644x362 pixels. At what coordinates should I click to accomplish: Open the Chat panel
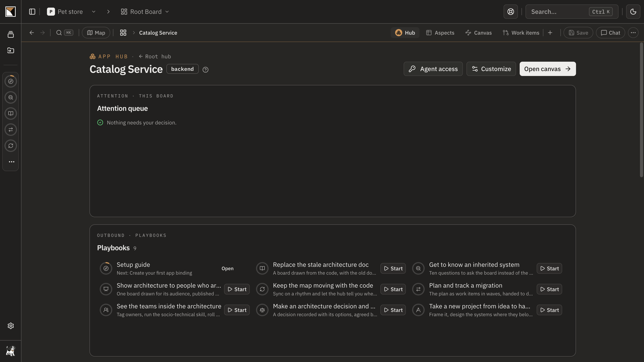[610, 33]
